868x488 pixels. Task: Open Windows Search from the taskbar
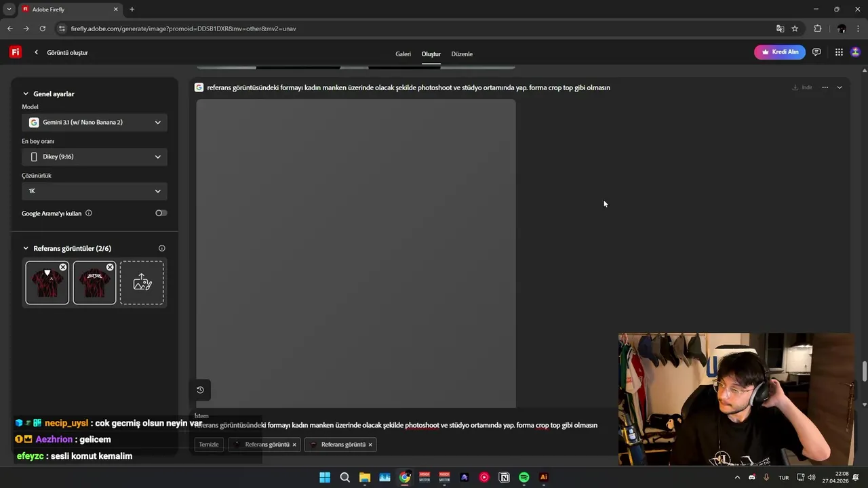[x=344, y=477]
